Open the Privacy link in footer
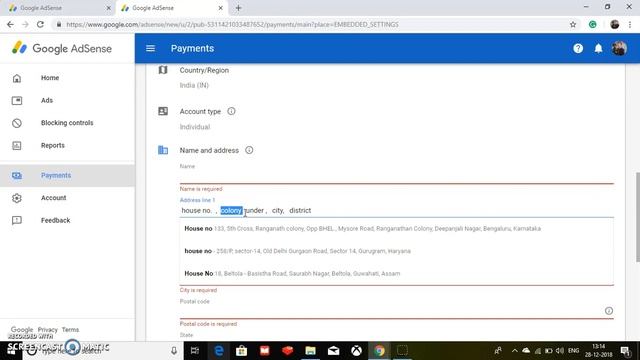The width and height of the screenshot is (640, 360). tap(47, 329)
